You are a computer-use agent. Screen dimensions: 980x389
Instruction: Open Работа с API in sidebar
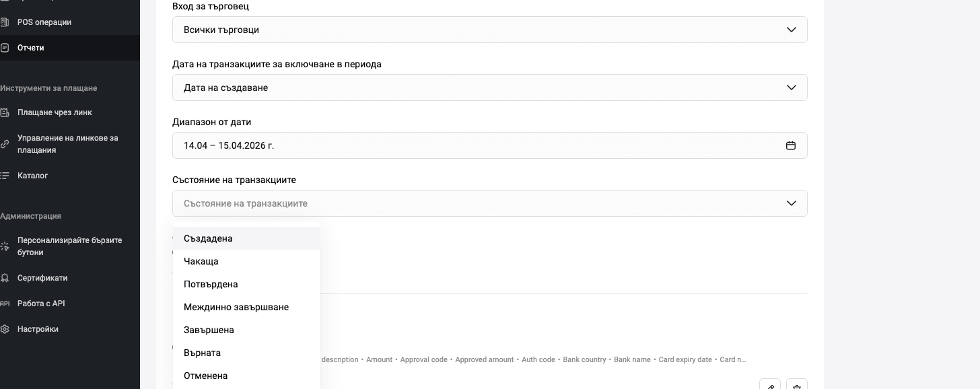pyautogui.click(x=41, y=304)
